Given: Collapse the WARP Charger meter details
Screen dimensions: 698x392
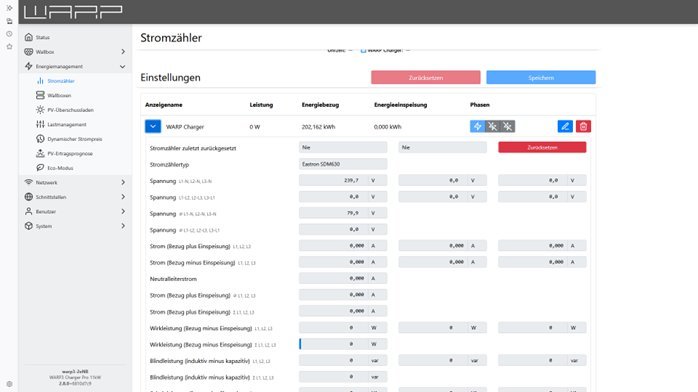Looking at the screenshot, I should point(153,126).
